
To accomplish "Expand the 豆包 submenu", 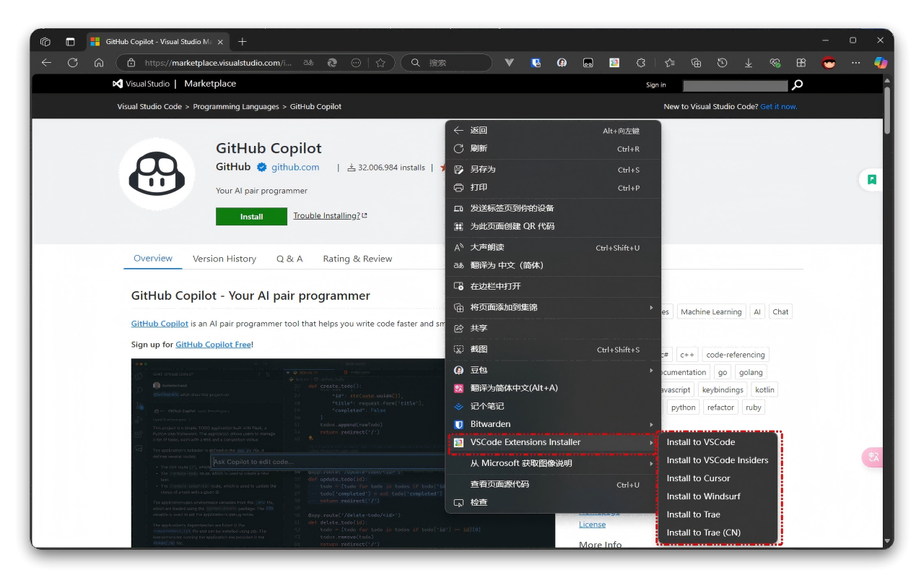I will click(x=553, y=371).
